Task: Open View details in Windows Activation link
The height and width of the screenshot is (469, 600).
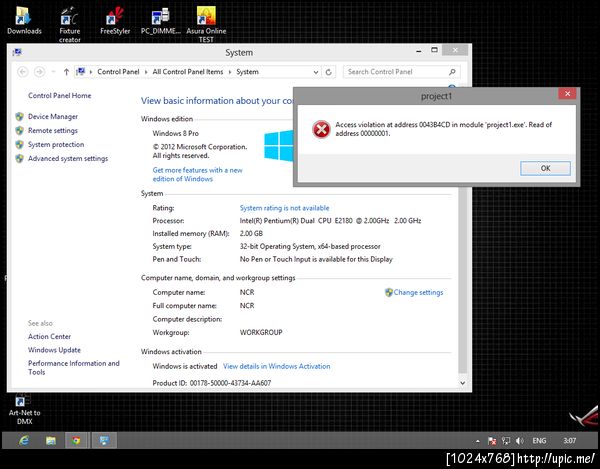Action: (x=276, y=366)
